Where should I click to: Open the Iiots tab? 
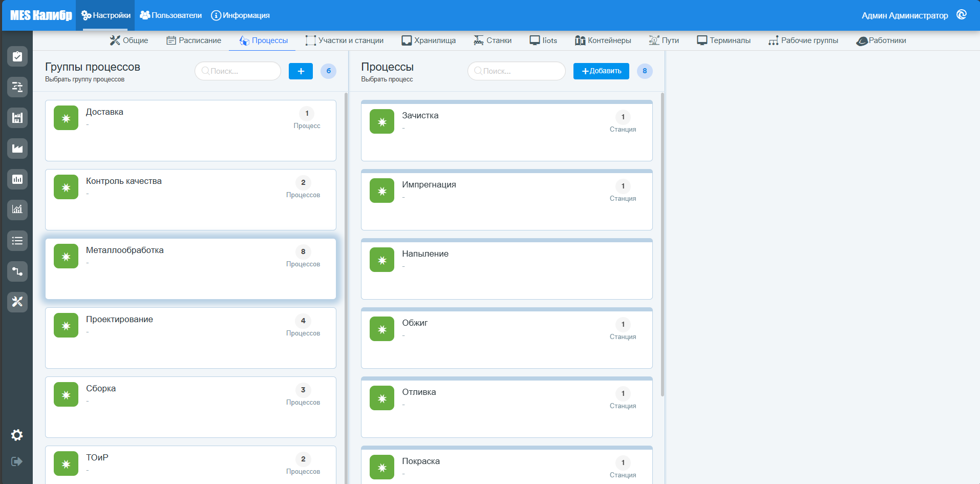pos(543,40)
